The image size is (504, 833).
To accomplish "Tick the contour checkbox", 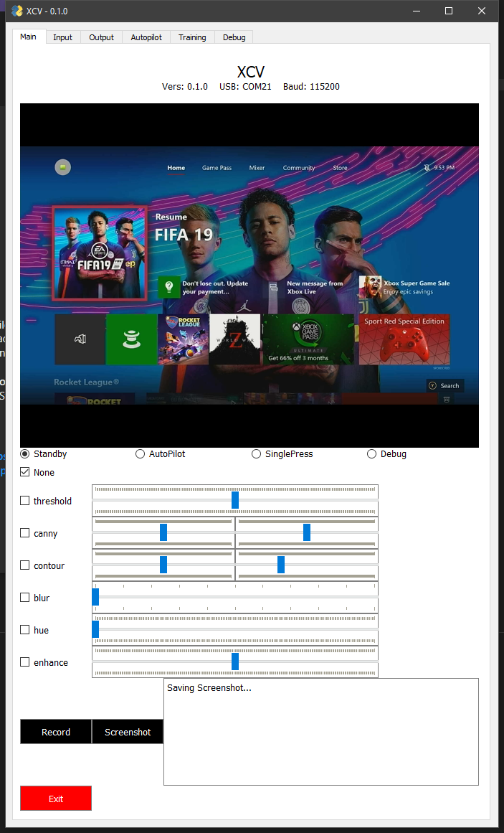I will coord(25,565).
